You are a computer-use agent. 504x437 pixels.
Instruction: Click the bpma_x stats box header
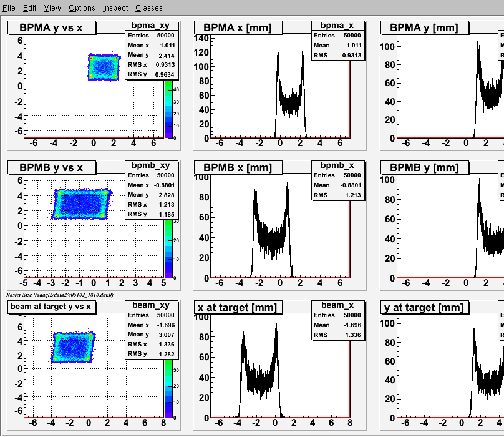pos(337,26)
